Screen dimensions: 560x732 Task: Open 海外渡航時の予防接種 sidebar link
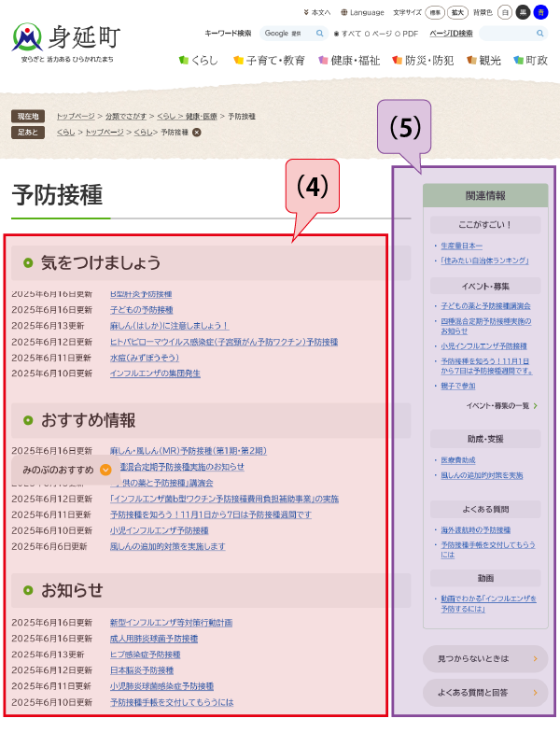coord(476,530)
